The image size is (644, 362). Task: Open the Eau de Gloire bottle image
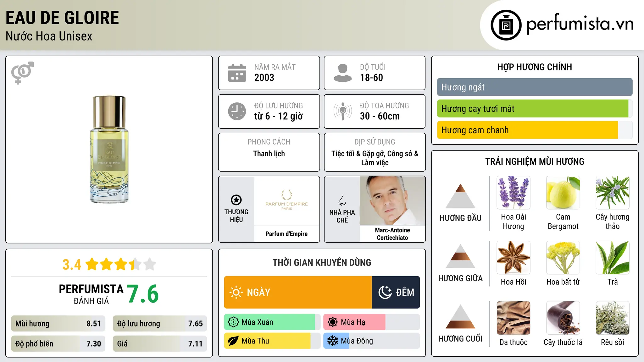click(109, 149)
